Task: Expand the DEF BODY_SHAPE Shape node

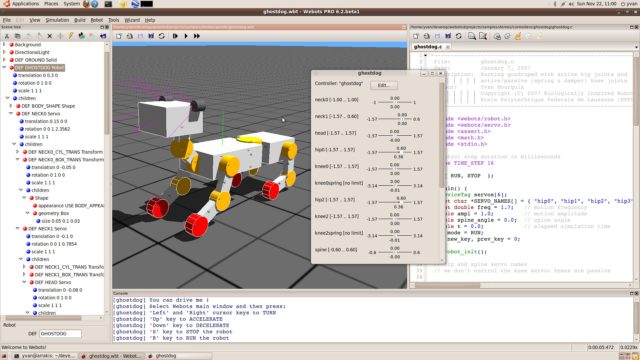Action: click(11, 106)
